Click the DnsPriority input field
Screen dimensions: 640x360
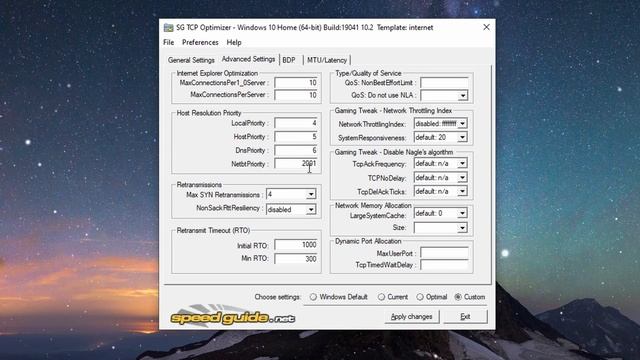[x=296, y=150]
